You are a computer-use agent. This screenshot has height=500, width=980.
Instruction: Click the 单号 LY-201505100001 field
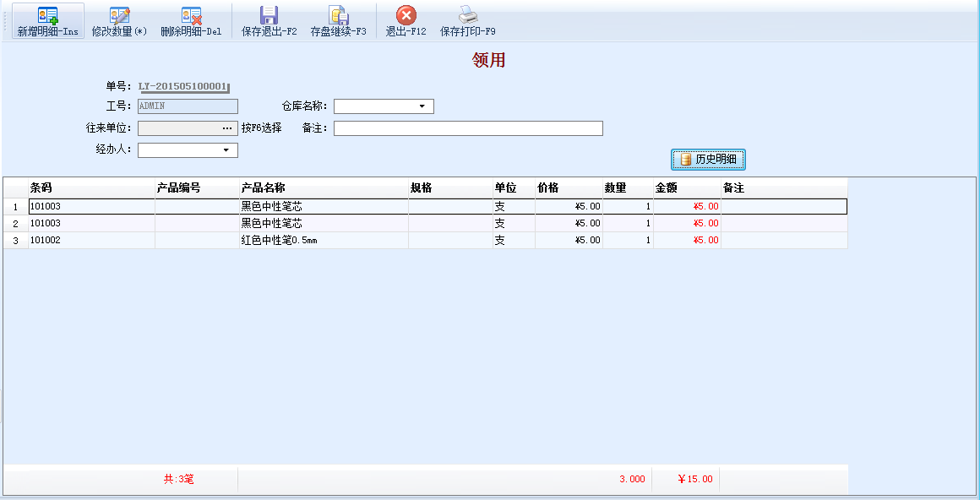(x=184, y=86)
